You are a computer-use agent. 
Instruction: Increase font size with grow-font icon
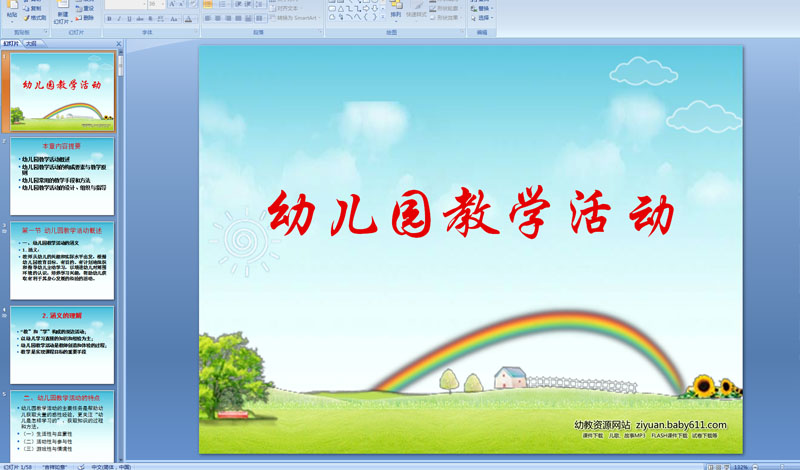coord(171,4)
